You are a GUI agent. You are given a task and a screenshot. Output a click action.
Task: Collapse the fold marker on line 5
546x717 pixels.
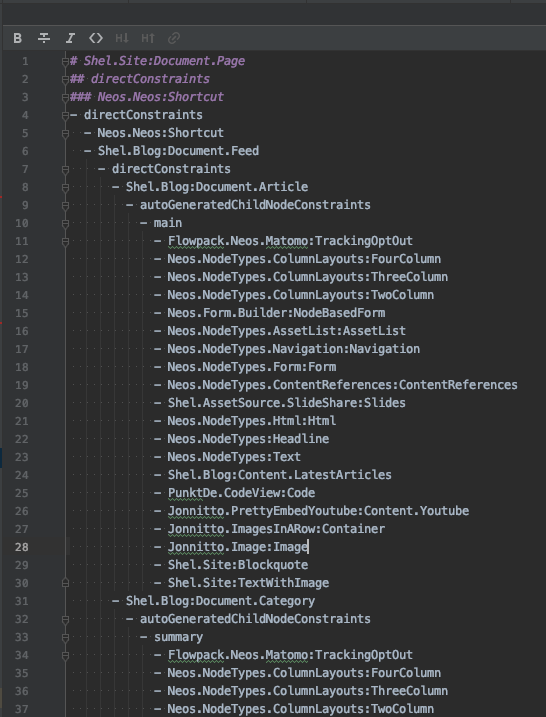(65, 133)
